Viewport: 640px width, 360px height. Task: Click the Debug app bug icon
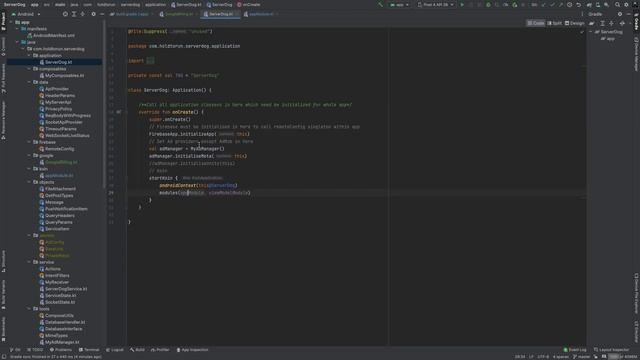click(488, 5)
